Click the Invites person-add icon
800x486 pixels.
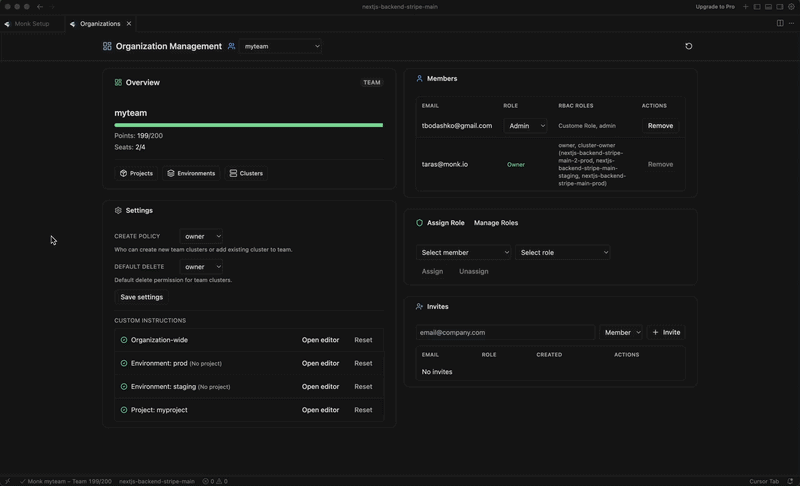tap(419, 306)
